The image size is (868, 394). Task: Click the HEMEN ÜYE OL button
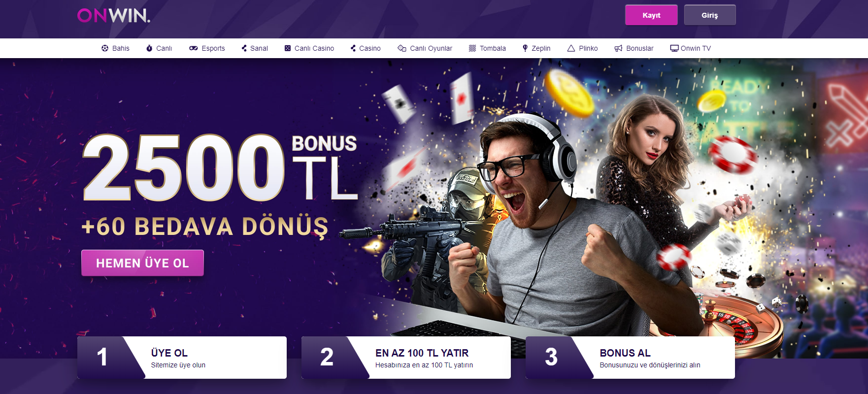[142, 263]
